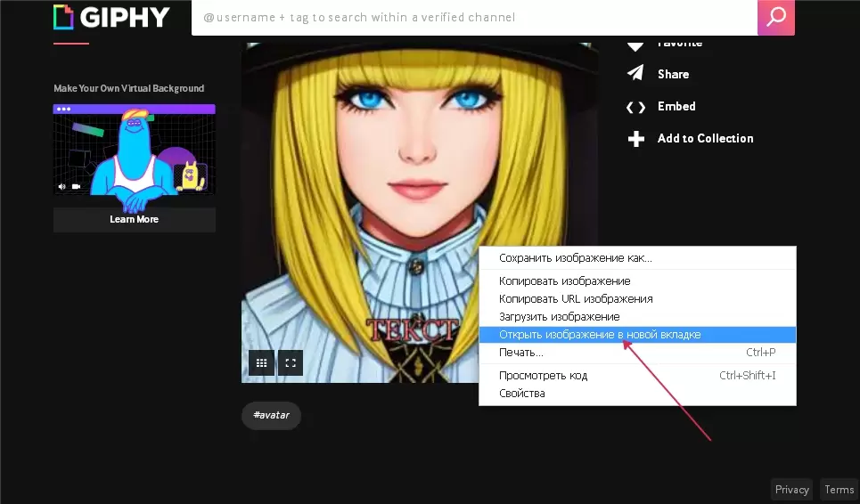Click the Share paper plane icon

pyautogui.click(x=635, y=74)
